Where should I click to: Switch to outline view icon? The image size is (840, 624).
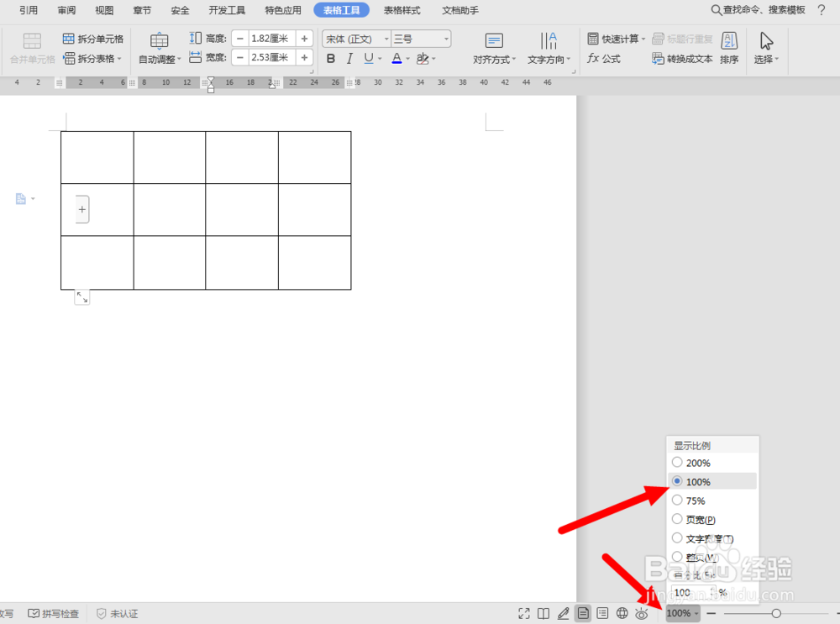tap(602, 613)
